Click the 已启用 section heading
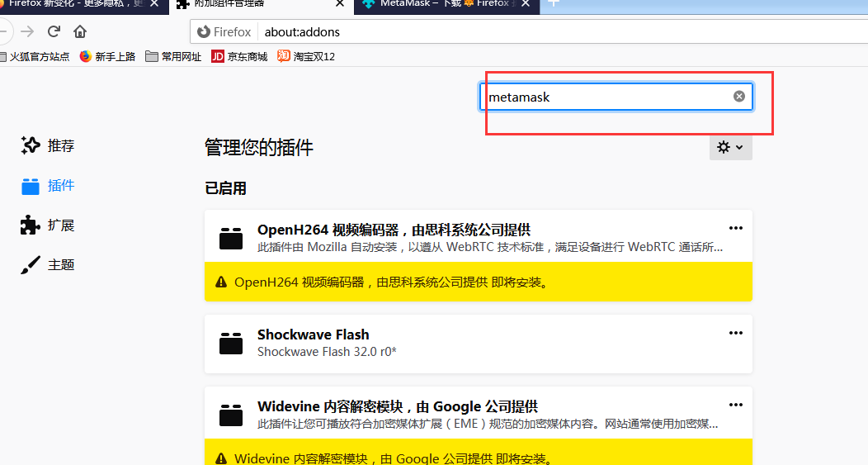The width and height of the screenshot is (868, 465). [x=226, y=188]
